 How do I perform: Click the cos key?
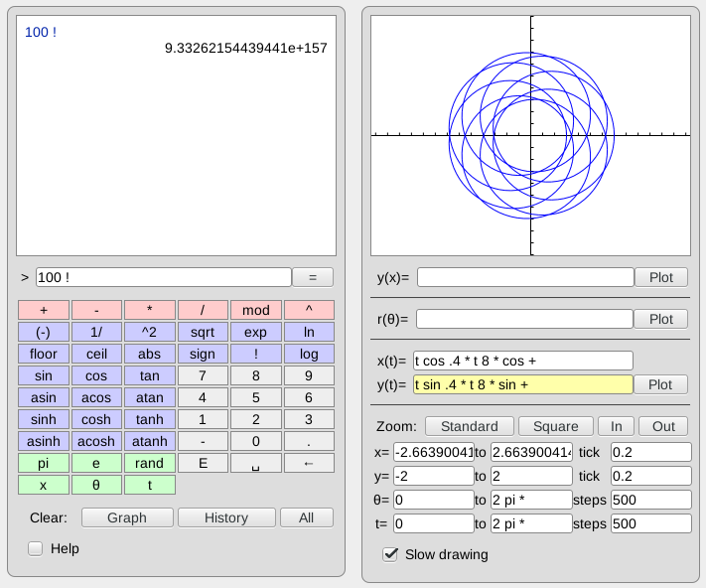96,375
